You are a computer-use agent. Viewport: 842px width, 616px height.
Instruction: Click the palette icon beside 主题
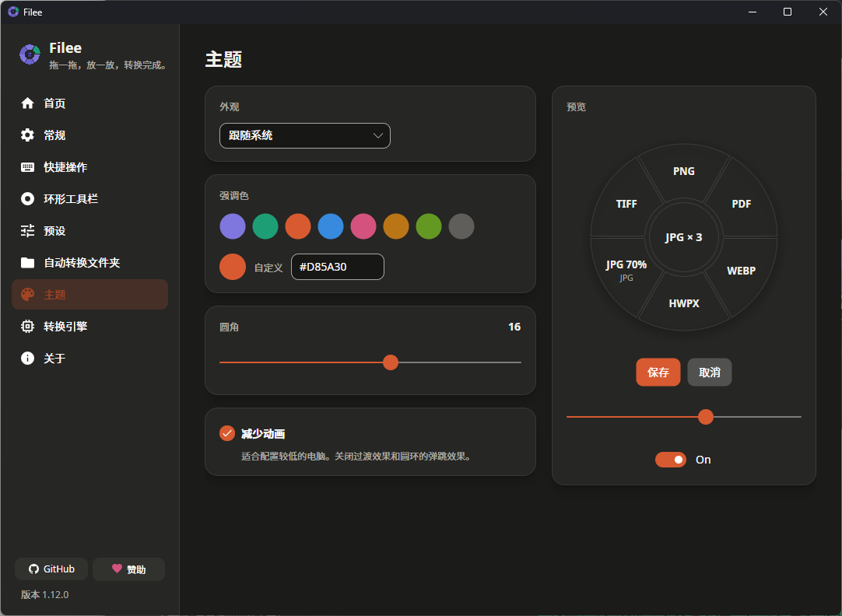(27, 294)
